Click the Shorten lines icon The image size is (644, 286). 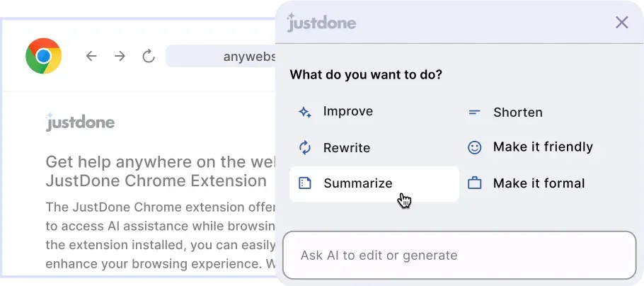pyautogui.click(x=474, y=112)
